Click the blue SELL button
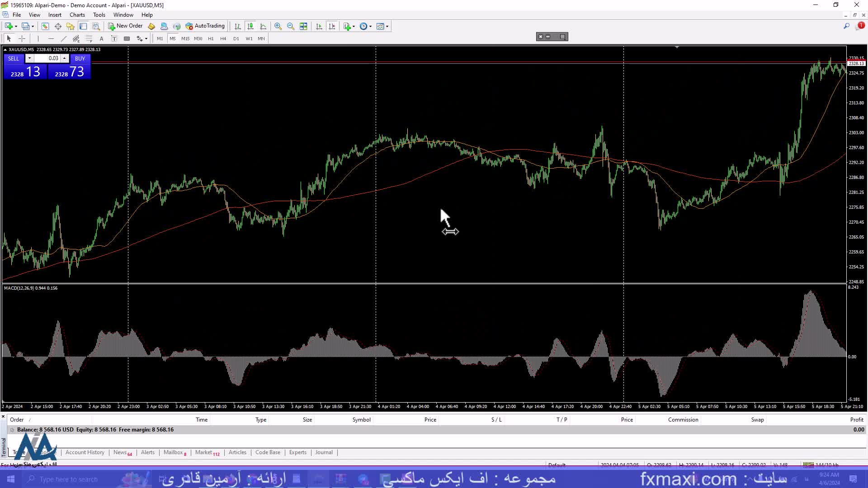868x488 pixels. pyautogui.click(x=14, y=59)
